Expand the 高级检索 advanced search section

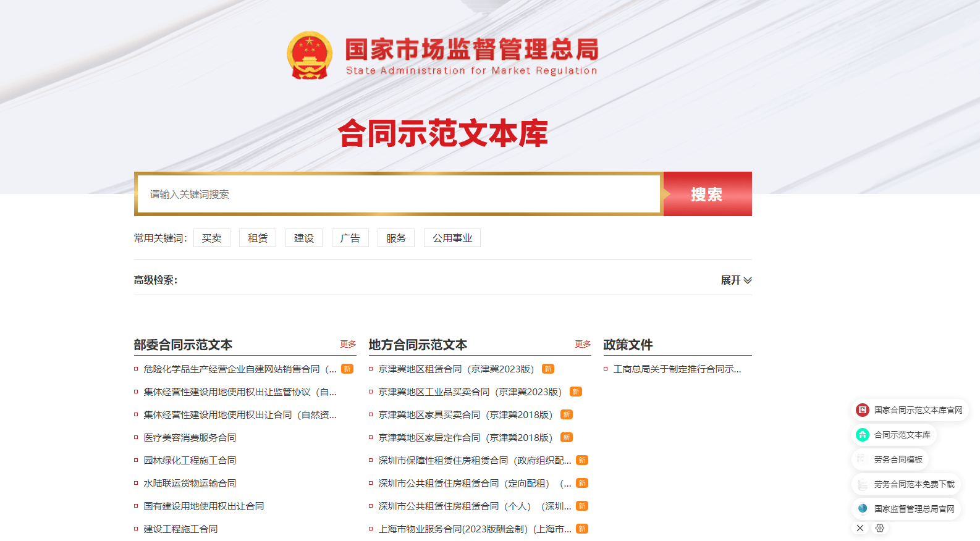(736, 280)
